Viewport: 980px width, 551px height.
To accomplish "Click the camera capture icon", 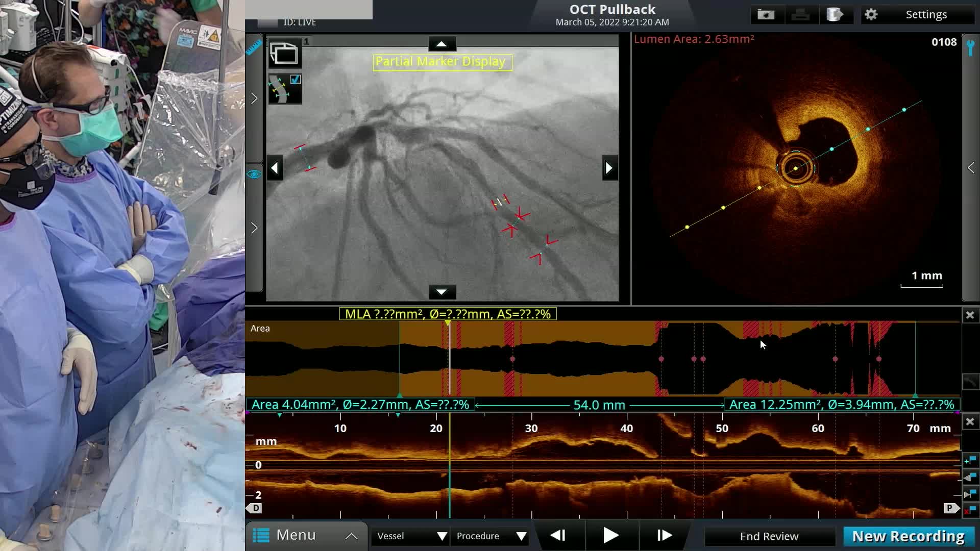I will [x=765, y=15].
